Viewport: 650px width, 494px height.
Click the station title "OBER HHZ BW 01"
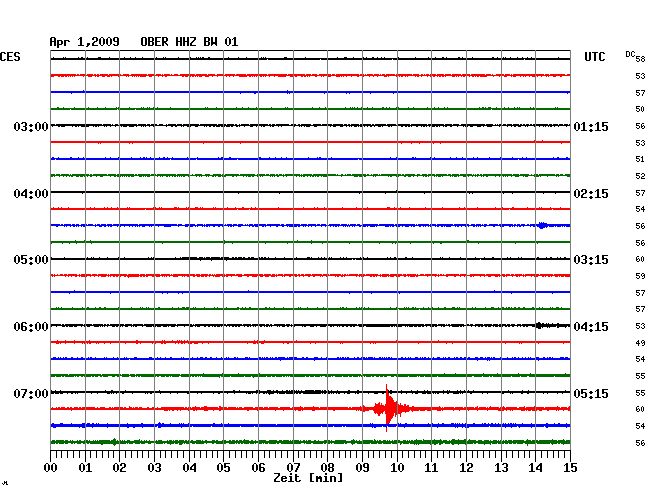point(189,42)
